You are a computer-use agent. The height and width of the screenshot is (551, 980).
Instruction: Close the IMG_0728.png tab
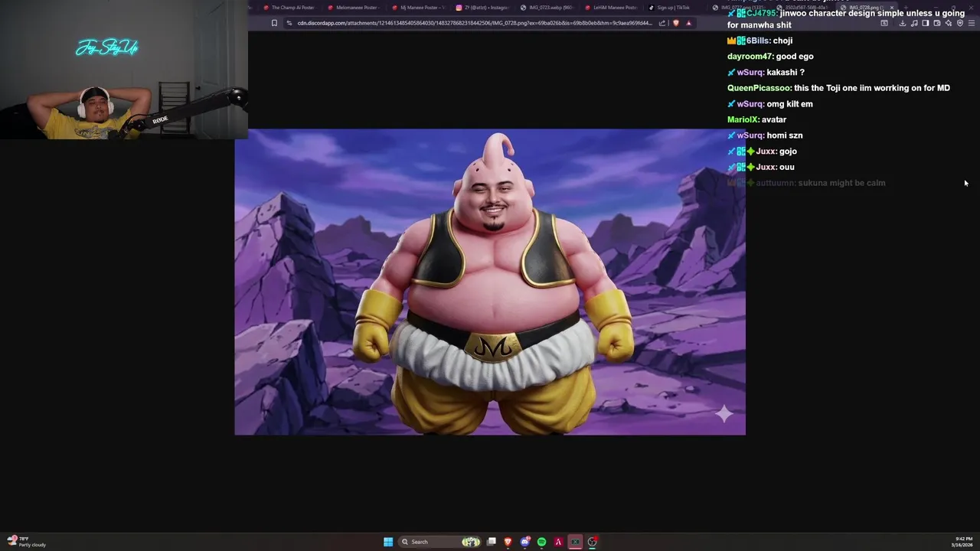(x=891, y=8)
